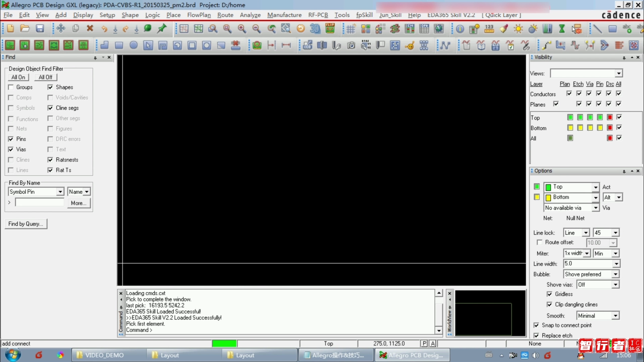
Task: Uncheck the Pins checkbox
Action: click(11, 139)
